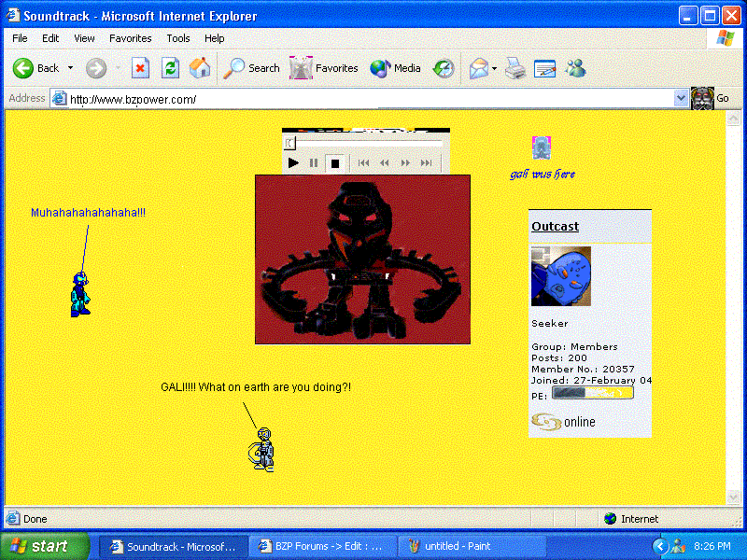
Task: Open the Tools menu
Action: click(178, 38)
